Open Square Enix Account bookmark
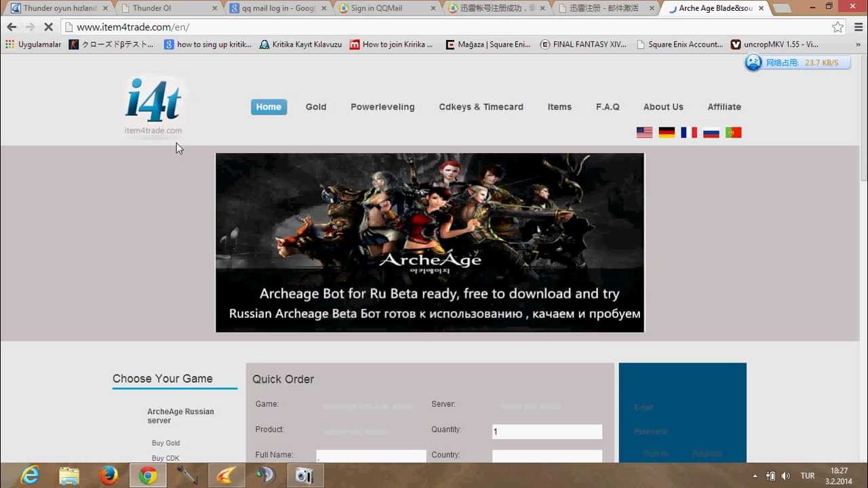Screen dimensions: 868x488 click(680, 45)
